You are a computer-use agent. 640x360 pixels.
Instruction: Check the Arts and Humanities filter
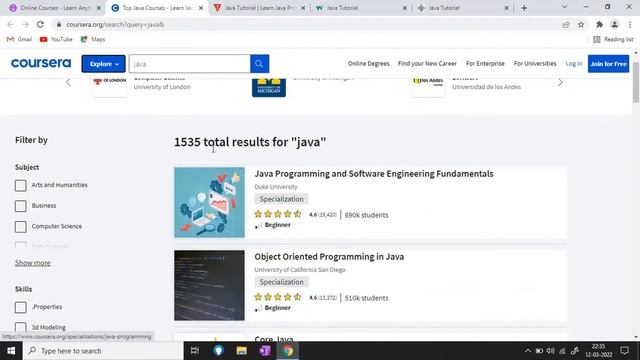pyautogui.click(x=21, y=185)
